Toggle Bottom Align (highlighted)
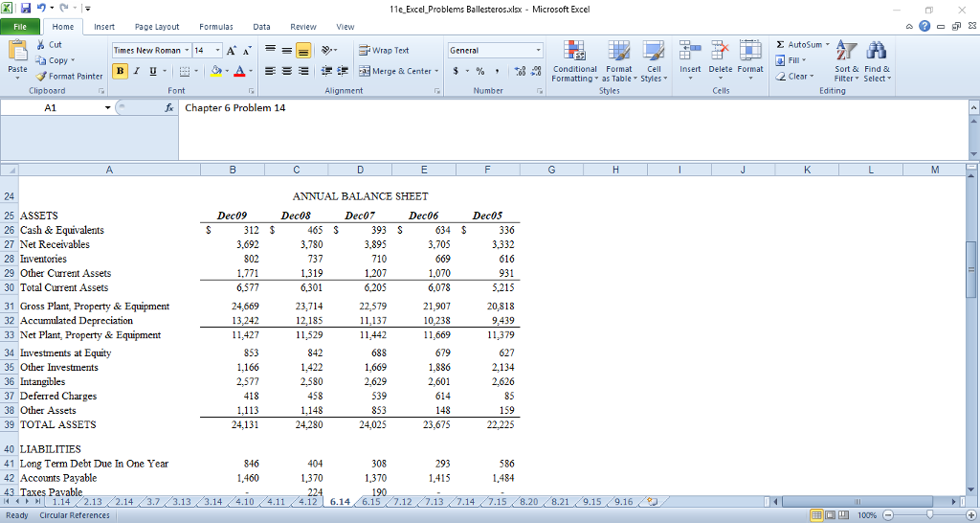Image resolution: width=980 pixels, height=523 pixels. (303, 50)
